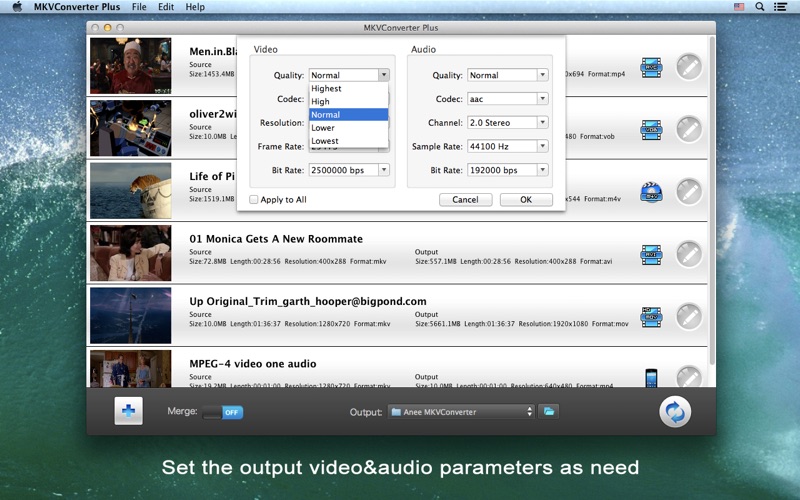The width and height of the screenshot is (800, 500).
Task: Open the File menu
Action: 139,7
